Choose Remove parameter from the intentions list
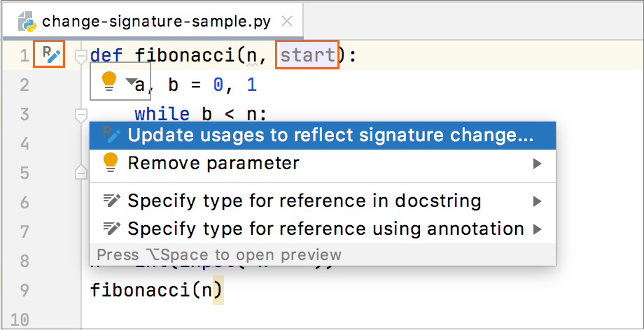 pyautogui.click(x=213, y=164)
